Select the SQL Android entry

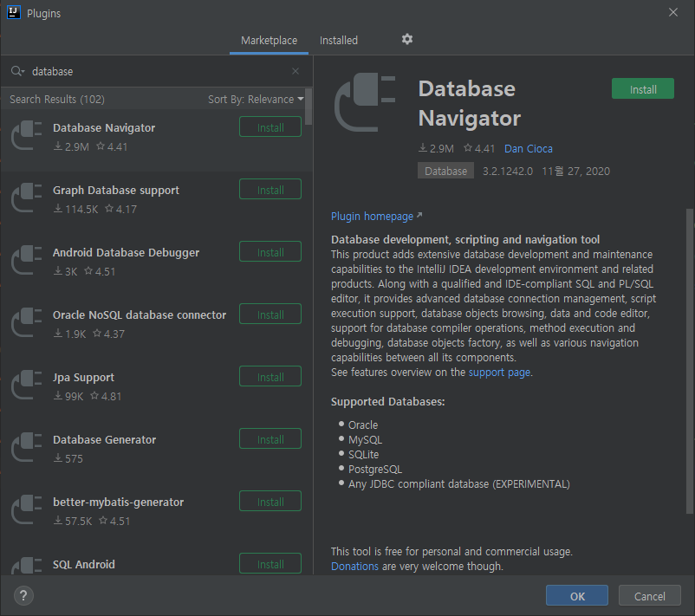pyautogui.click(x=157, y=561)
